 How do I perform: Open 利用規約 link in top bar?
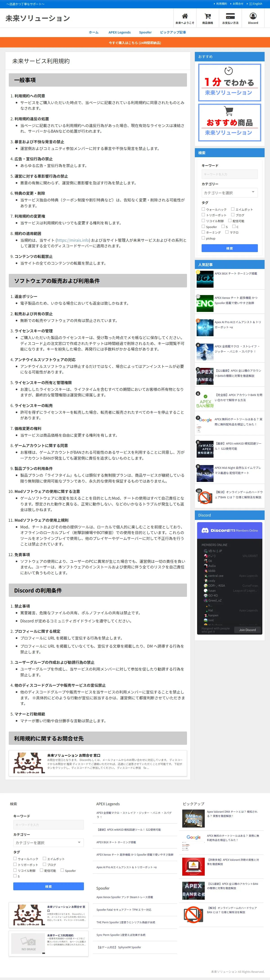(222, 4)
